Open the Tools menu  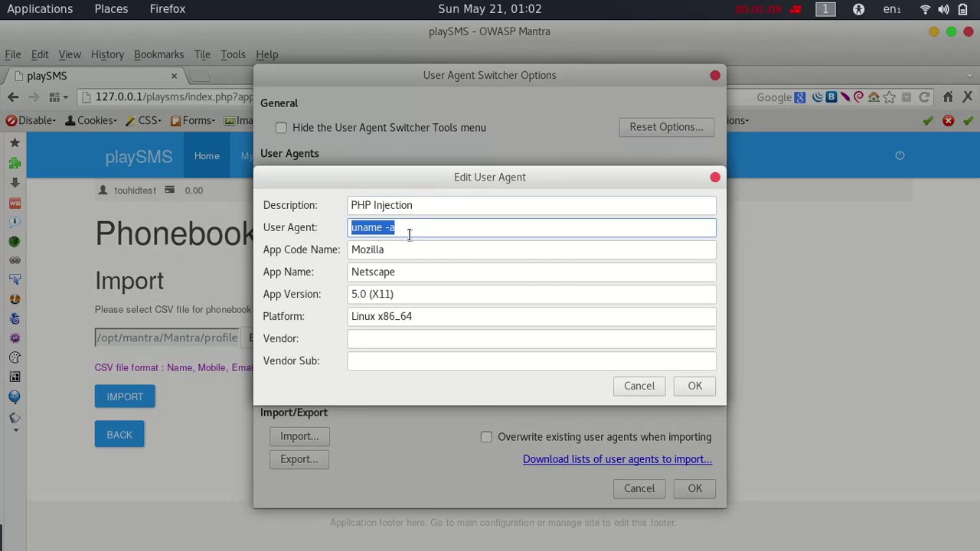[233, 54]
